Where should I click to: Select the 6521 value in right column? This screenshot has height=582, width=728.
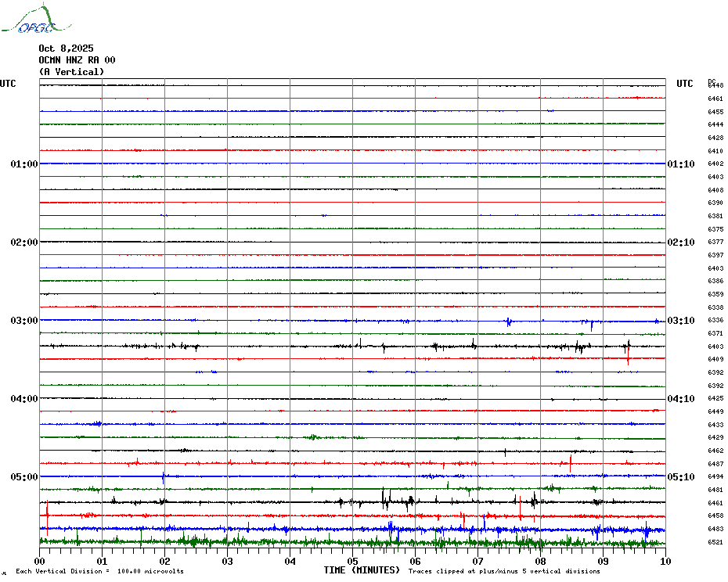715,542
